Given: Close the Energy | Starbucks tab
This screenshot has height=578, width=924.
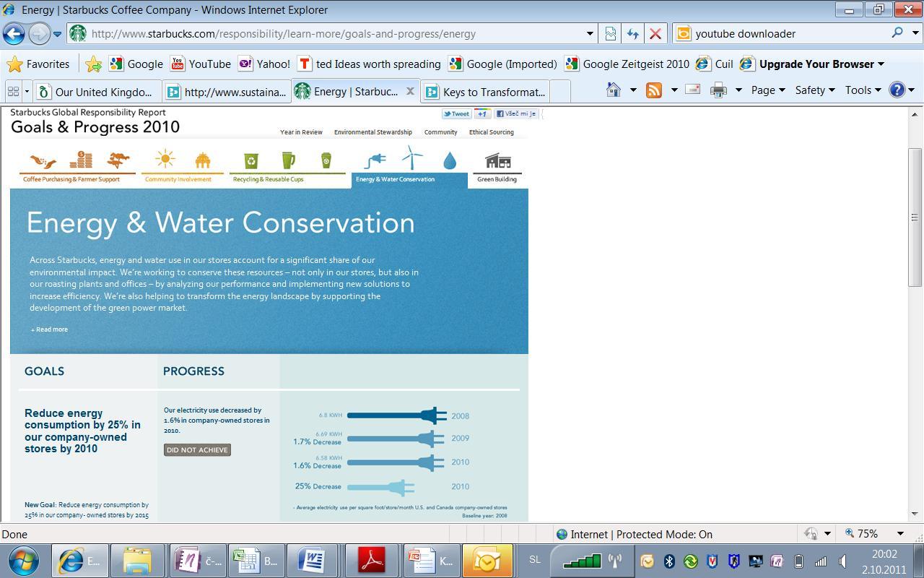Looking at the screenshot, I should pyautogui.click(x=410, y=91).
